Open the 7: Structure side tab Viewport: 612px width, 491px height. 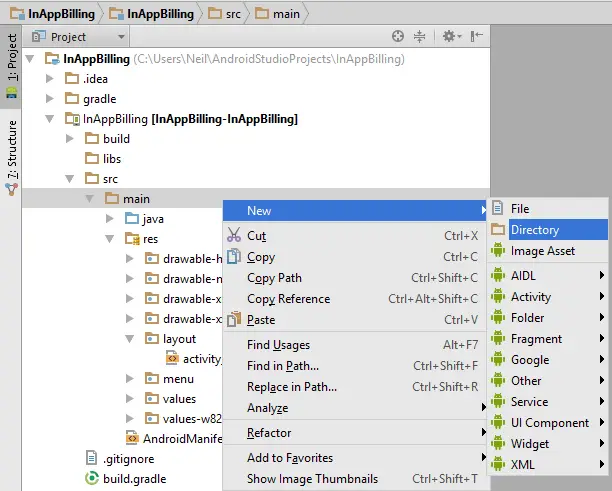[11, 156]
